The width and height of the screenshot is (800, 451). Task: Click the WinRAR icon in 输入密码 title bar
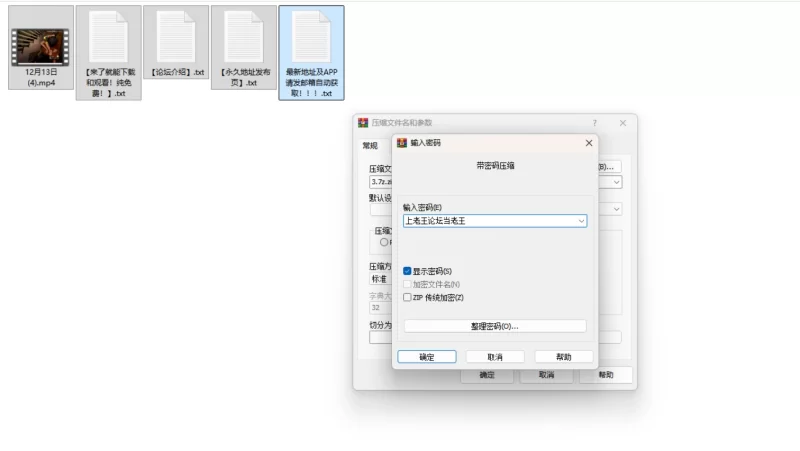coord(402,143)
